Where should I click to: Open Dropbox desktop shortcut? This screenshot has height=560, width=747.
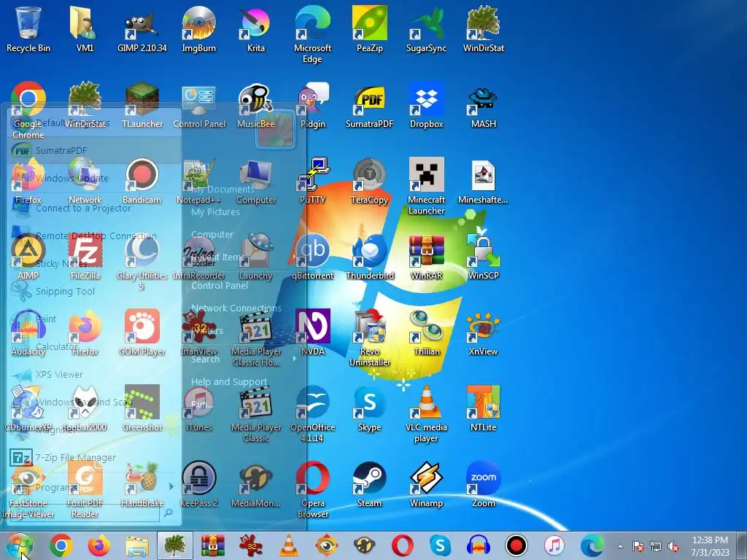pyautogui.click(x=426, y=105)
